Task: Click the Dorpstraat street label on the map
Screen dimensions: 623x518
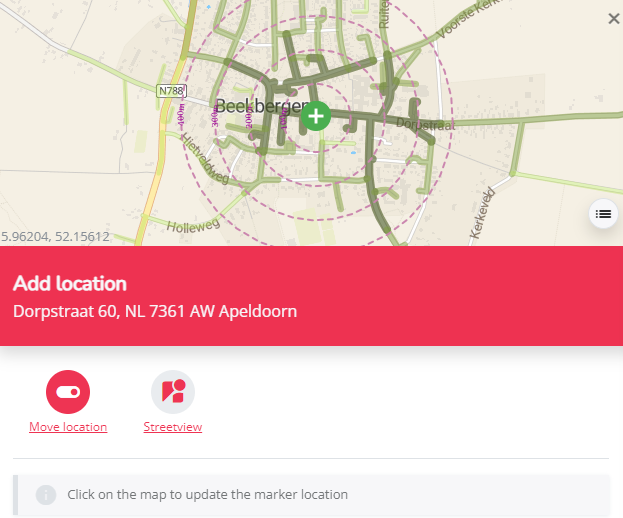Action: (x=426, y=124)
